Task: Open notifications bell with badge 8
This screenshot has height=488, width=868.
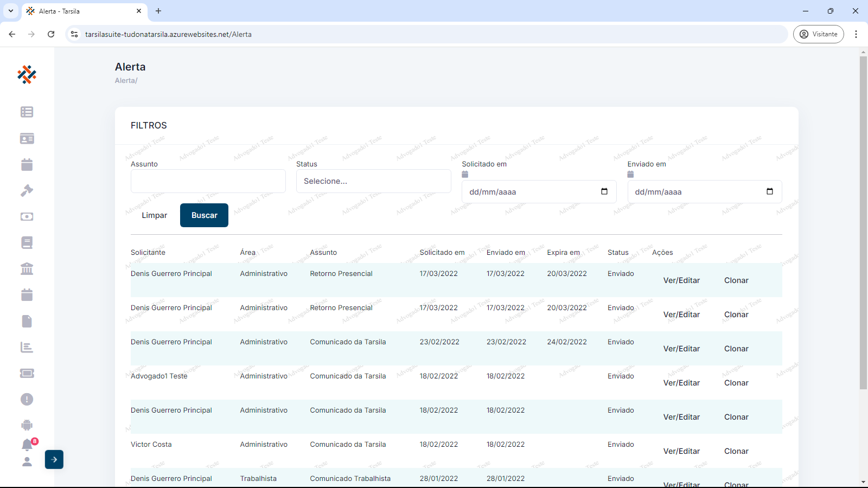Action: (27, 445)
